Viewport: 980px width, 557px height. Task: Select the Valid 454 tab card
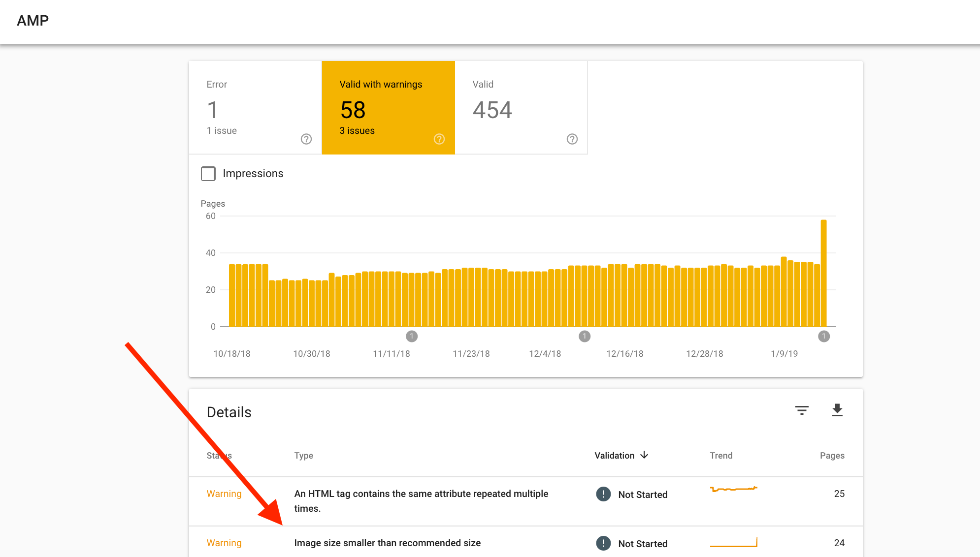(x=521, y=107)
